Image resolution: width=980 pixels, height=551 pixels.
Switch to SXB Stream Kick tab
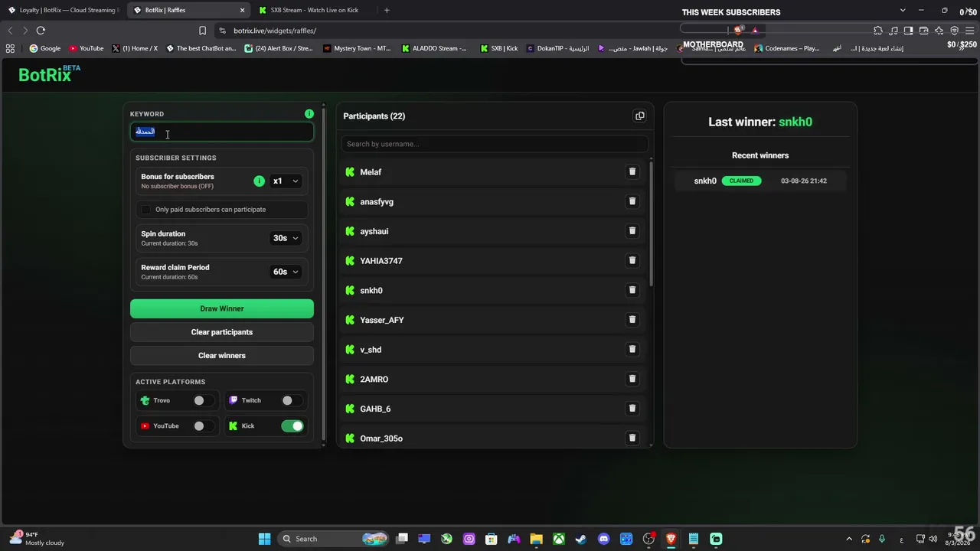(314, 10)
